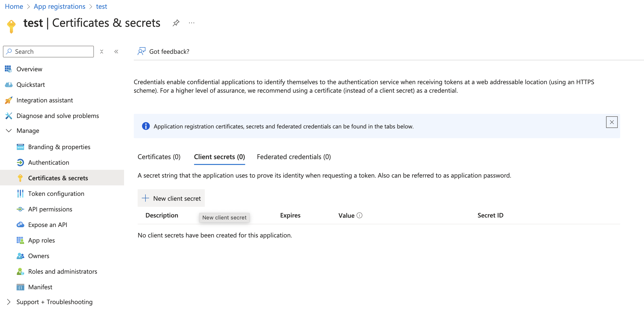Expand Support + Troubleshooting section
This screenshot has width=644, height=326.
[x=9, y=302]
